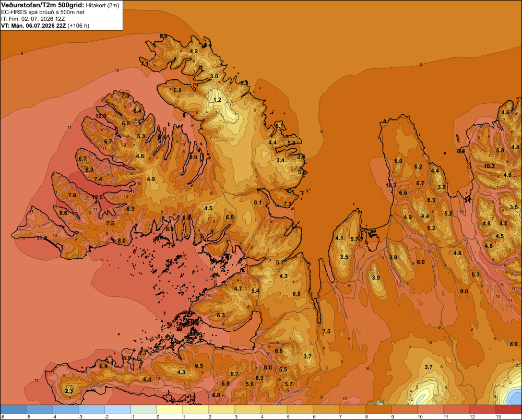Select the 11.5 temperature label

click(x=42, y=238)
